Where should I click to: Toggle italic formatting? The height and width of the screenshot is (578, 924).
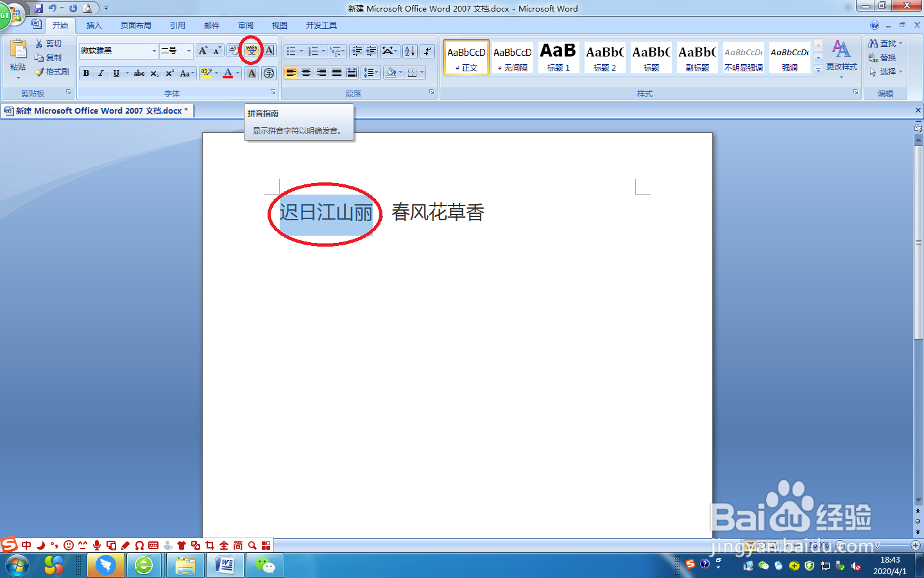point(100,73)
